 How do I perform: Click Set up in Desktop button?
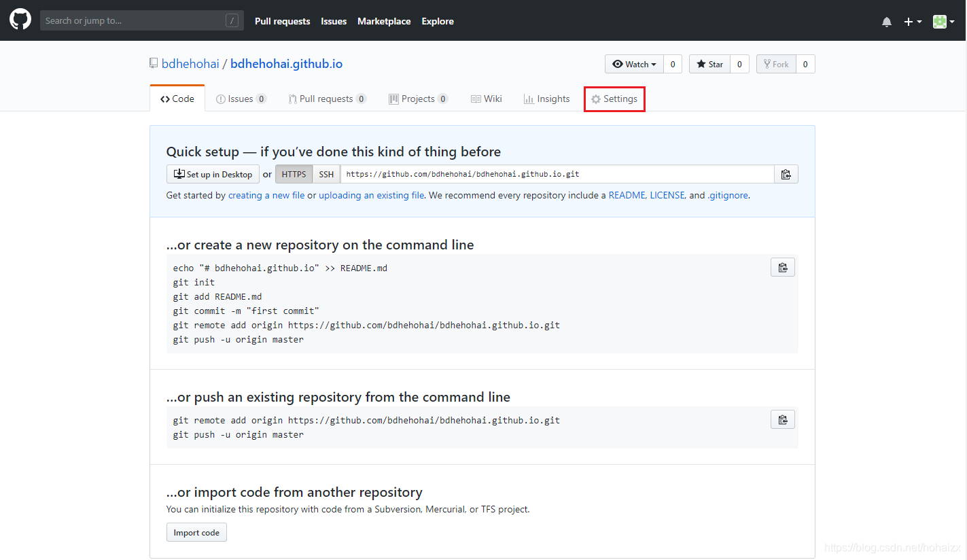click(x=213, y=174)
